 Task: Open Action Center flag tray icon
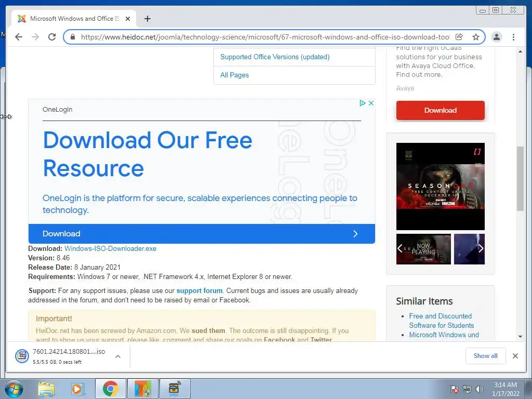454,389
